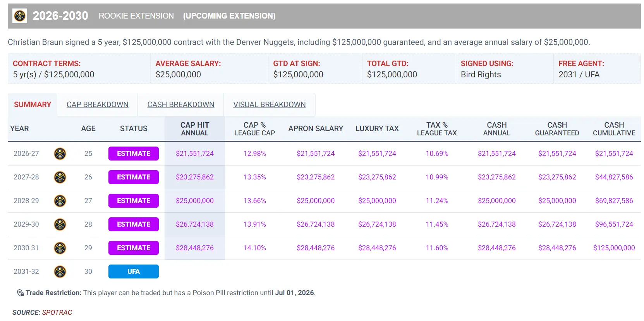Click the Nuggets team logo for 2029-30
This screenshot has height=321, width=644.
(60, 224)
